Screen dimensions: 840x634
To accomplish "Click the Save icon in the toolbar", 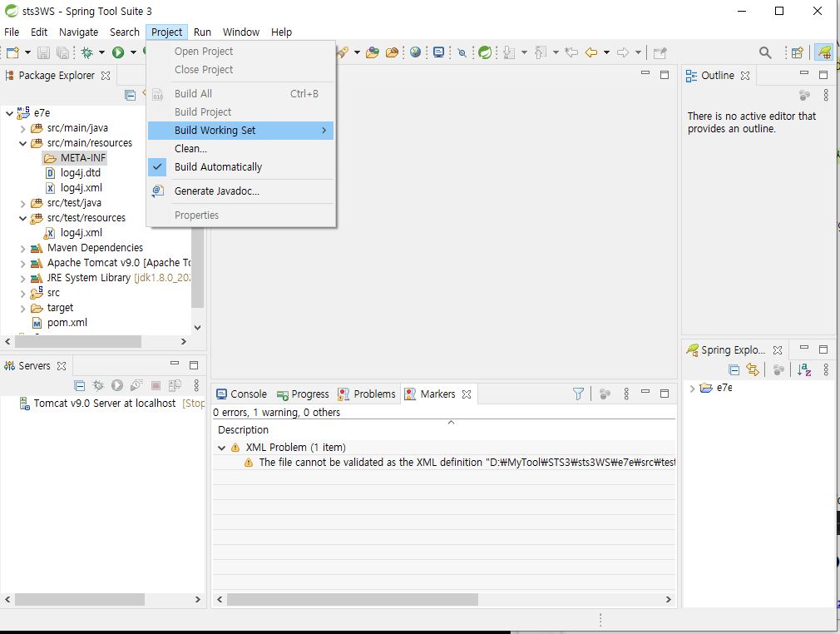I will coord(43,52).
